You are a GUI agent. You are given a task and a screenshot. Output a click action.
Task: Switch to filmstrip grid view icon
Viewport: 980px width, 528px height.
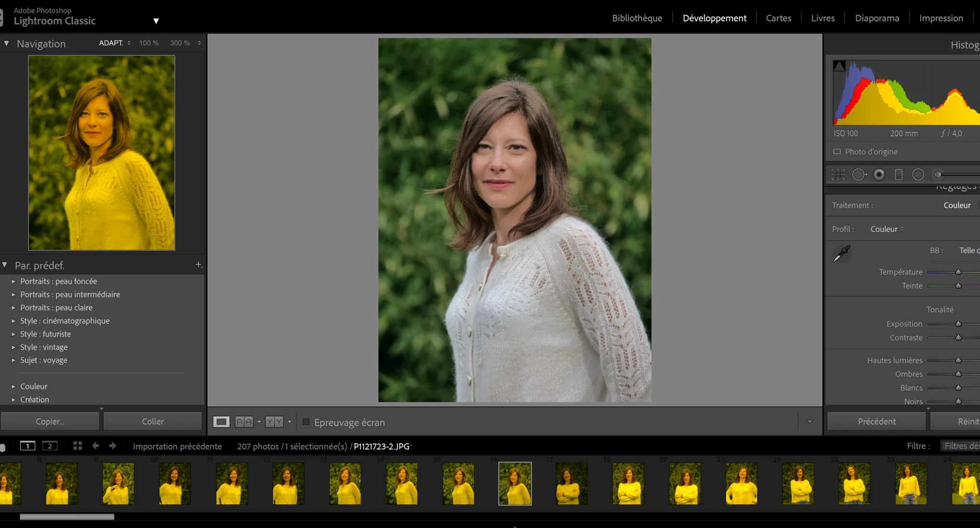click(78, 446)
